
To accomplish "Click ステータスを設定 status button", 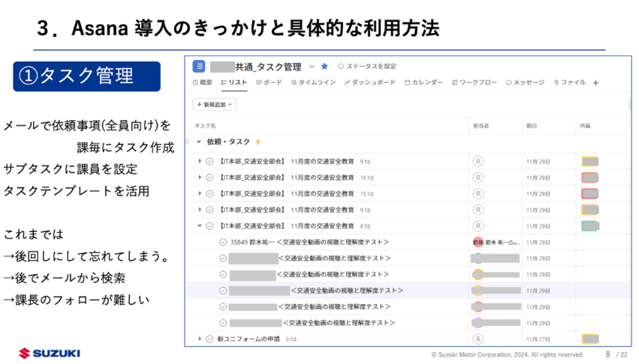I will click(367, 66).
